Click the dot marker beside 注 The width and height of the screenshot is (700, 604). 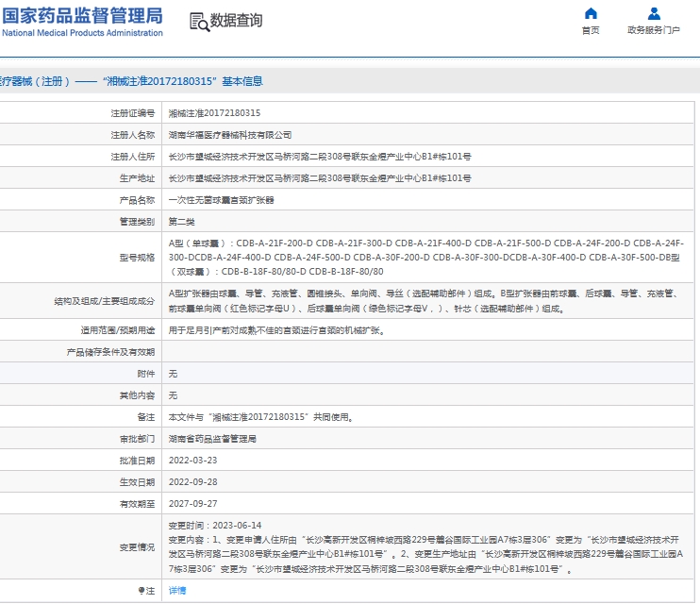pos(141,590)
